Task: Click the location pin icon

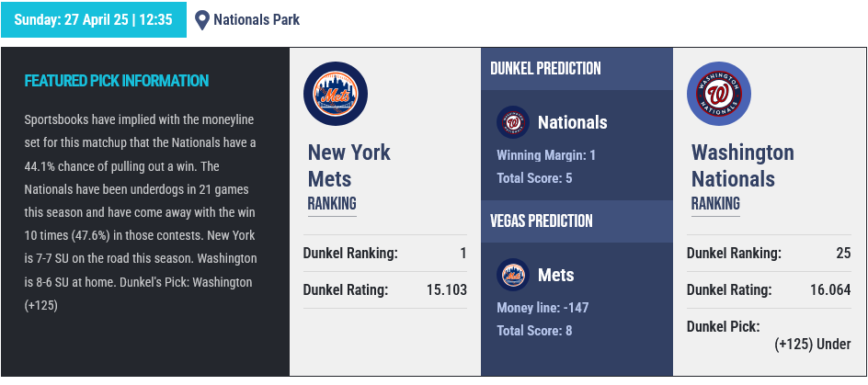Action: click(x=202, y=19)
